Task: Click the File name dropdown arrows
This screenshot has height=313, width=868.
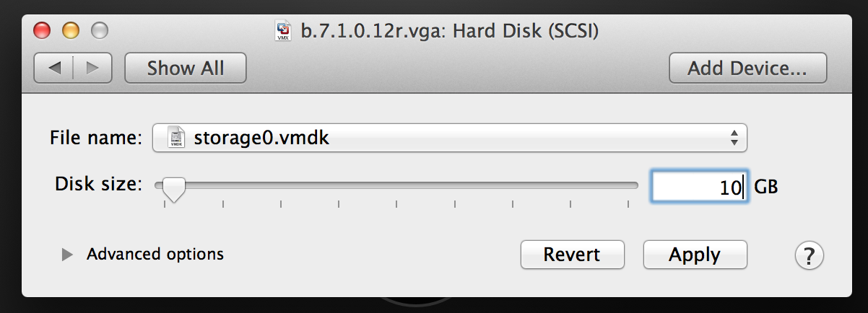Action: coord(734,138)
